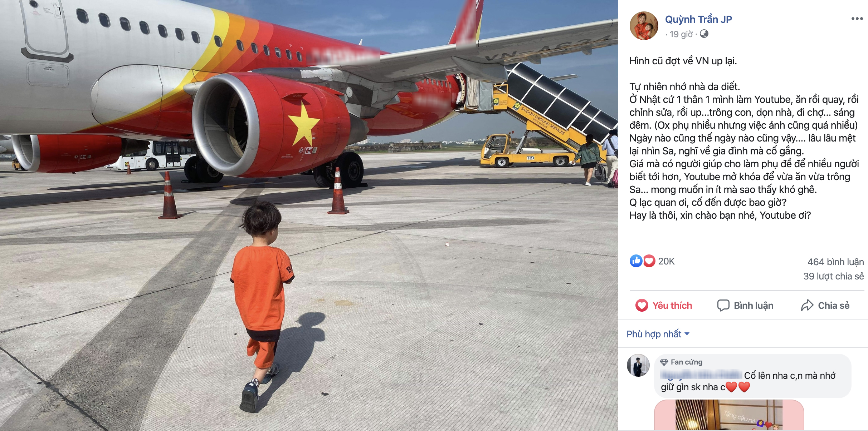
Task: Click the Bình luận button
Action: (x=745, y=305)
